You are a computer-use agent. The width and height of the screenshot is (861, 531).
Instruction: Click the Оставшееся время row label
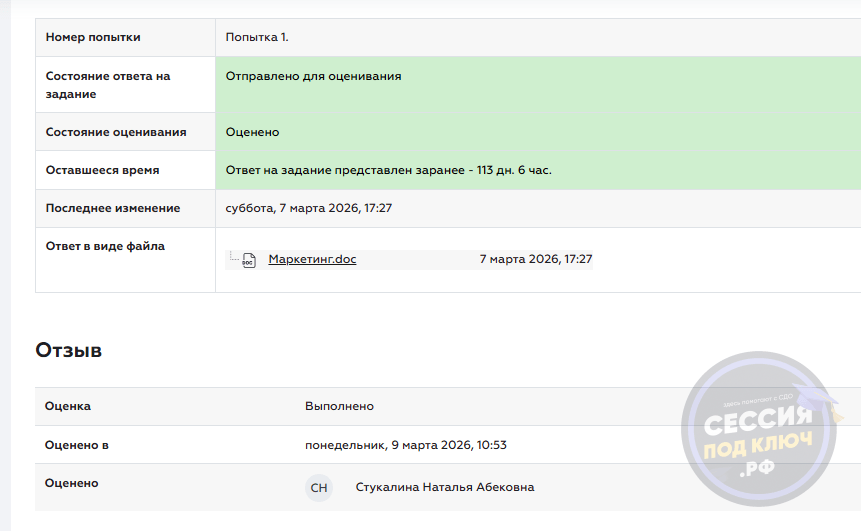pos(102,170)
